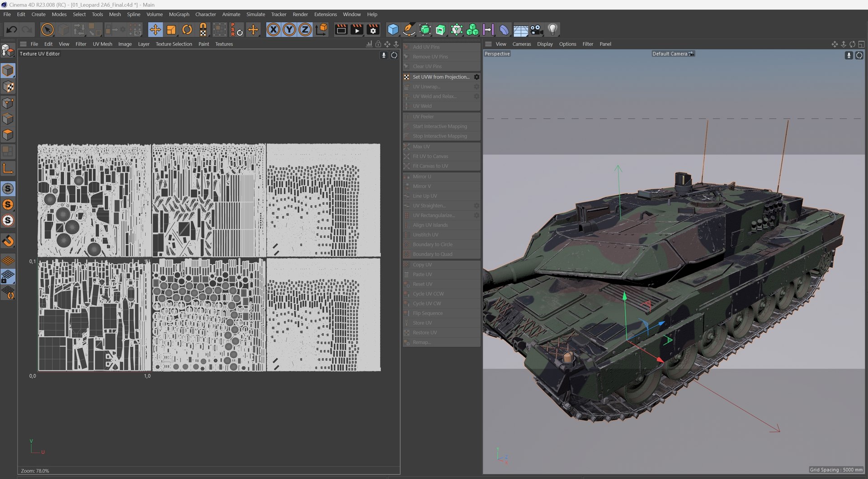
Task: Click the Undo arrow icon
Action: click(12, 30)
